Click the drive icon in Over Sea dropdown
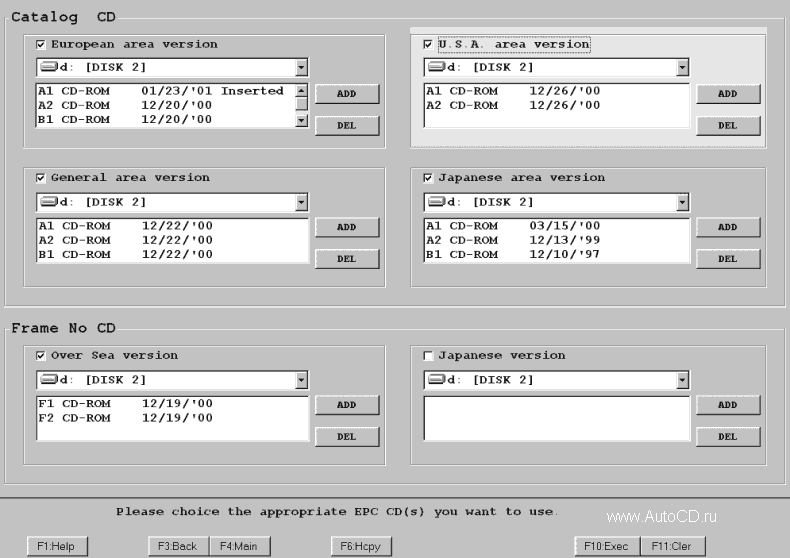 click(x=46, y=380)
